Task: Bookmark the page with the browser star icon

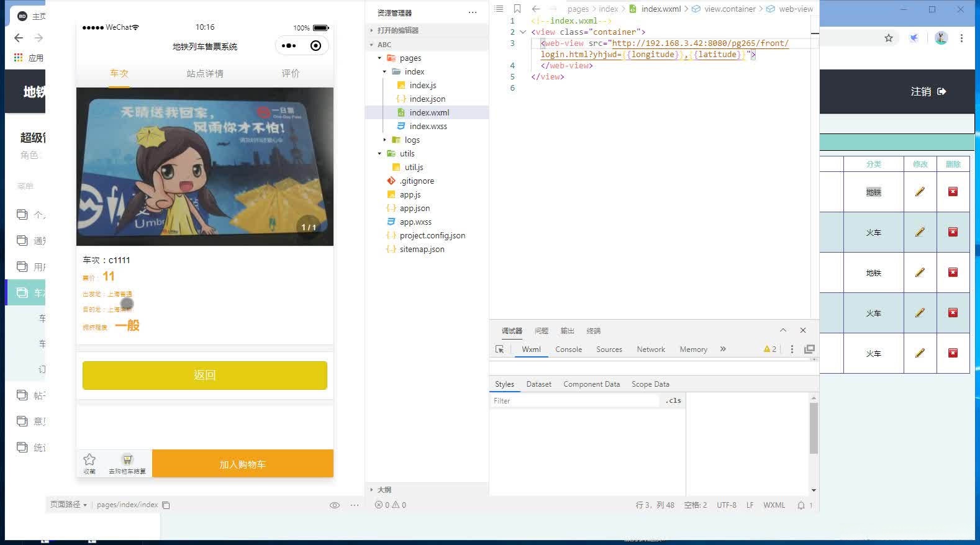Action: tap(889, 38)
